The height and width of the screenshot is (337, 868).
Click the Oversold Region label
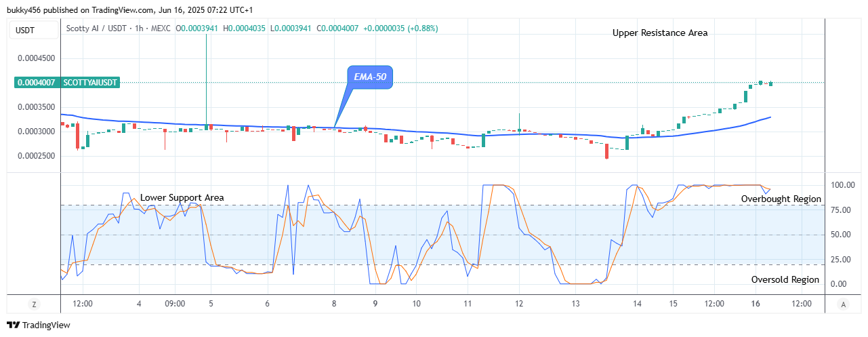785,279
